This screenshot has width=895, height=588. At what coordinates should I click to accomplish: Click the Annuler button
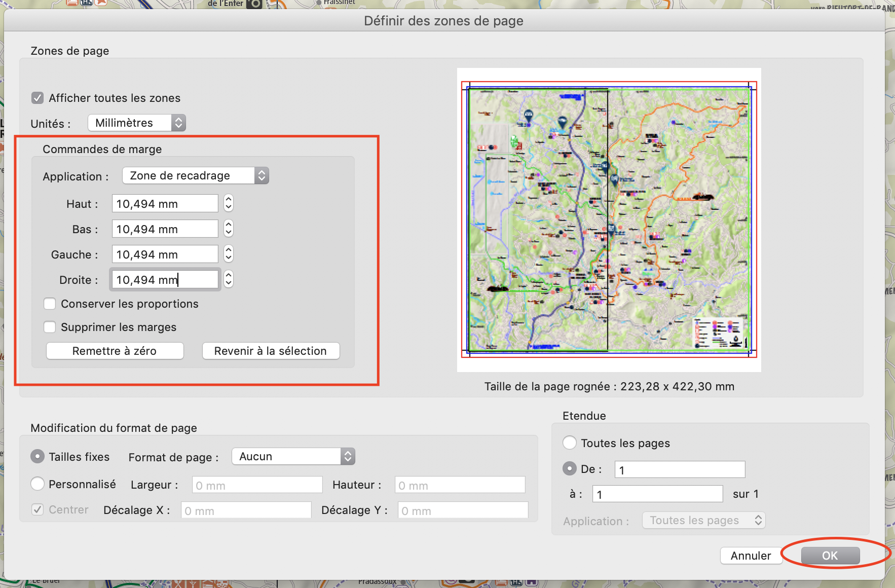[x=750, y=556]
